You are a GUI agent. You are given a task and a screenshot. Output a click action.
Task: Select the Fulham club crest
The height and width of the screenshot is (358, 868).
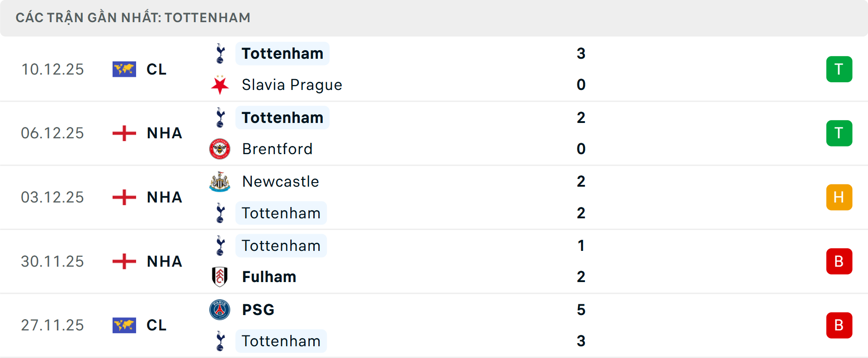click(220, 277)
